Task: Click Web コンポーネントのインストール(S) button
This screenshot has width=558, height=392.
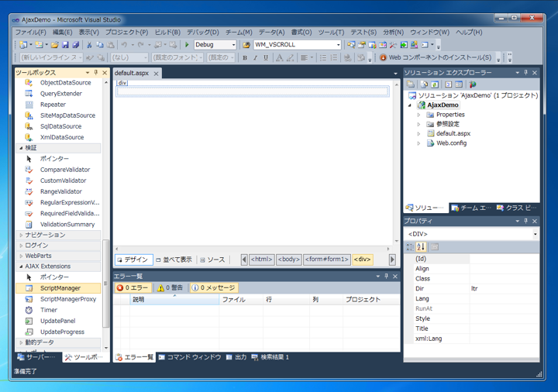Action: [436, 57]
